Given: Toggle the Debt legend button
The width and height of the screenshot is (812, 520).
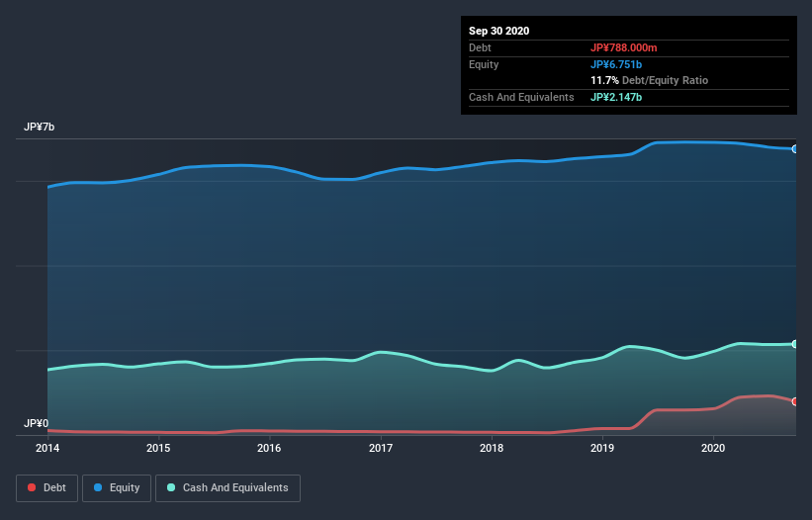Looking at the screenshot, I should [46, 488].
